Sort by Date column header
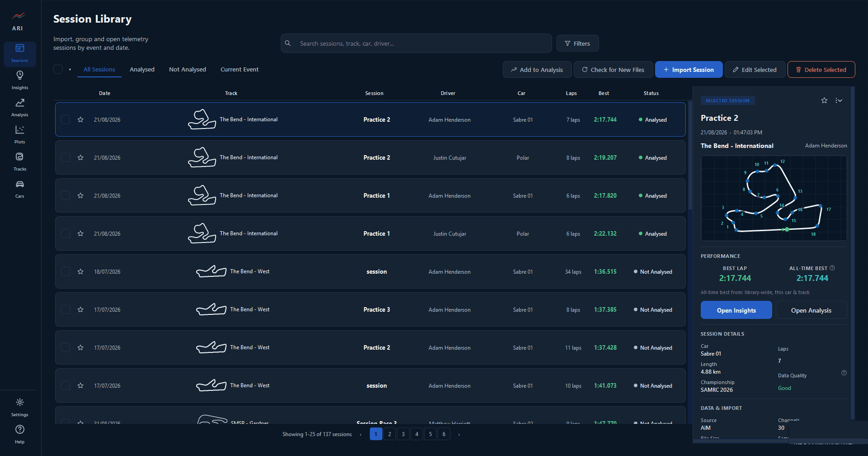This screenshot has width=868, height=456. click(x=104, y=93)
